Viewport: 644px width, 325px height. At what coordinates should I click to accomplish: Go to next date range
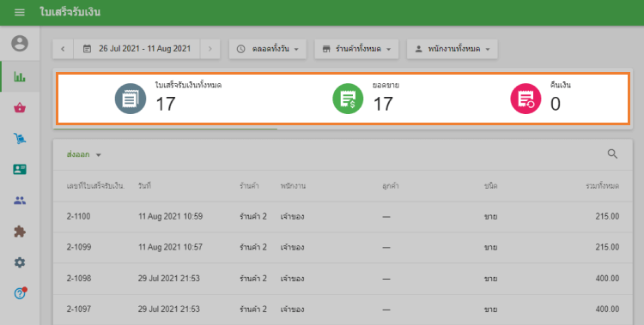click(210, 49)
